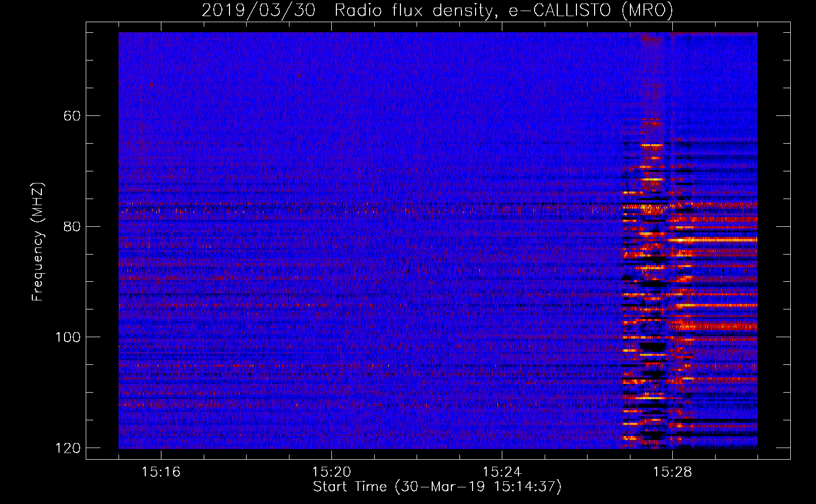Viewport: 816px width, 504px height.
Task: Click the 'Frequency (MHZ)' axis label
Action: click(38, 242)
